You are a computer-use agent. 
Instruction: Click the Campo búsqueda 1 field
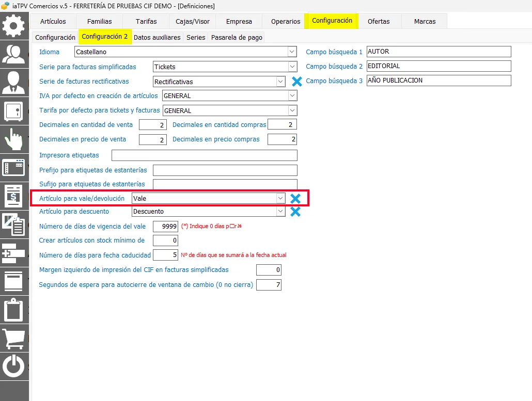[439, 52]
